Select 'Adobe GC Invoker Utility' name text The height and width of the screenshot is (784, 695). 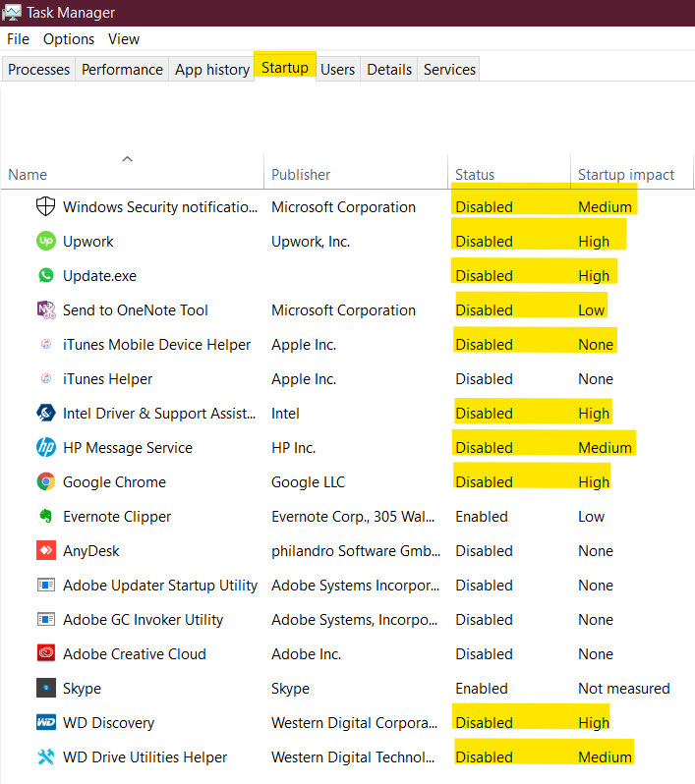pyautogui.click(x=143, y=620)
